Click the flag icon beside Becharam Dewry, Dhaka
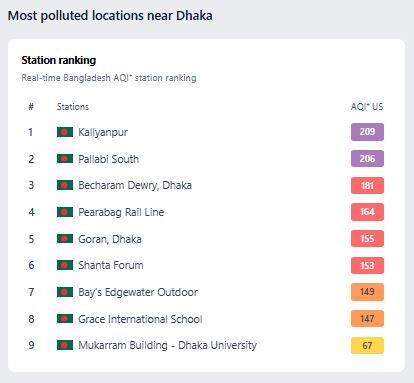Viewport: 414px width, 383px height. [65, 185]
